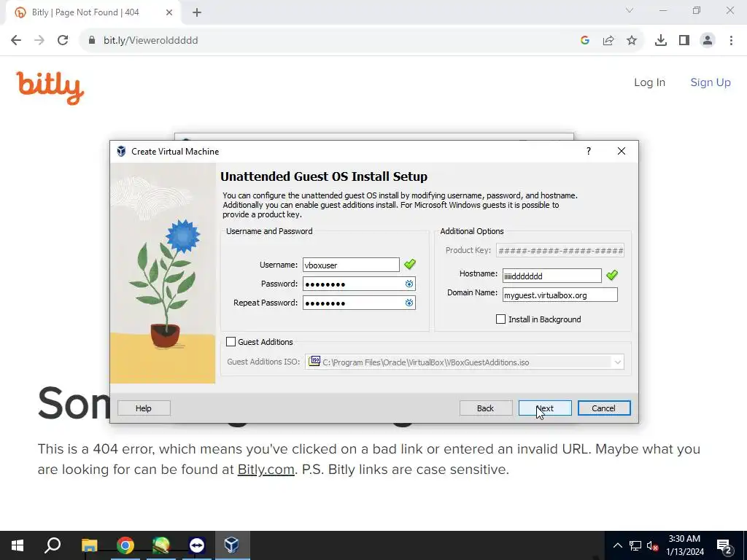Screen dimensions: 747x560
Task: Open Chrome three-dot menu
Action: tap(731, 41)
